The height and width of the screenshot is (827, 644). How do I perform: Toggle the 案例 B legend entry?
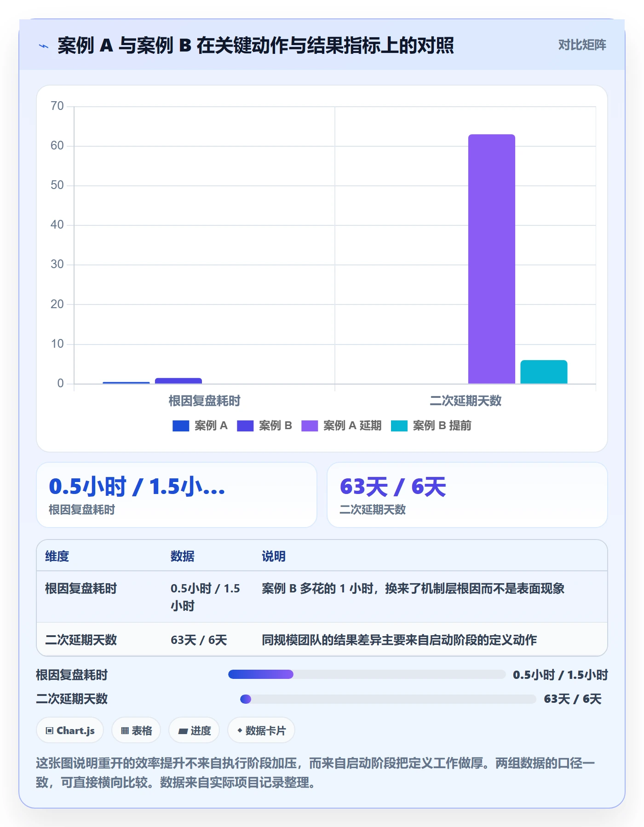click(264, 425)
